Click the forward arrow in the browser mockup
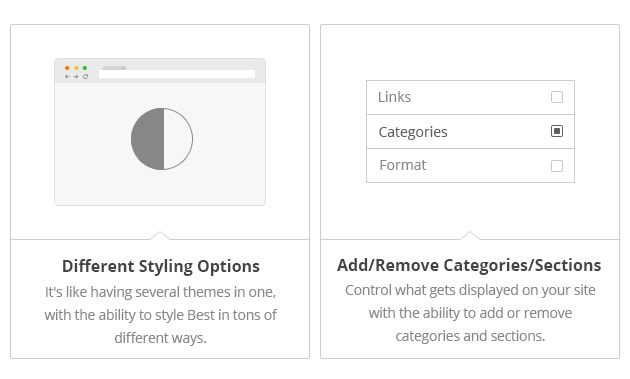The width and height of the screenshot is (630, 379). 76,76
